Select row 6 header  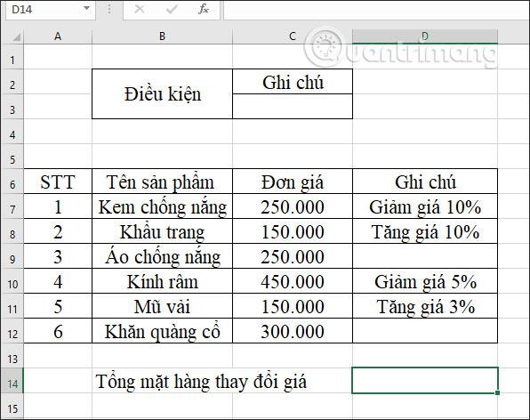pyautogui.click(x=12, y=182)
